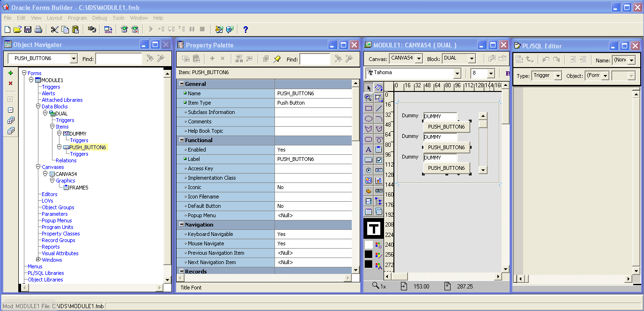This screenshot has height=311, width=644.
Task: Click the Open file folder icon
Action: [17, 30]
